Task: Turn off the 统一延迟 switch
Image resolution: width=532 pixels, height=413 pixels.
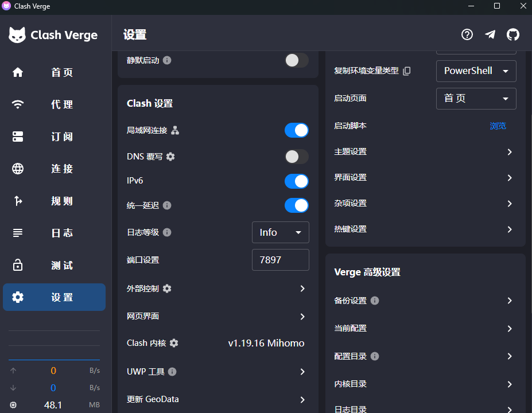Action: point(297,205)
